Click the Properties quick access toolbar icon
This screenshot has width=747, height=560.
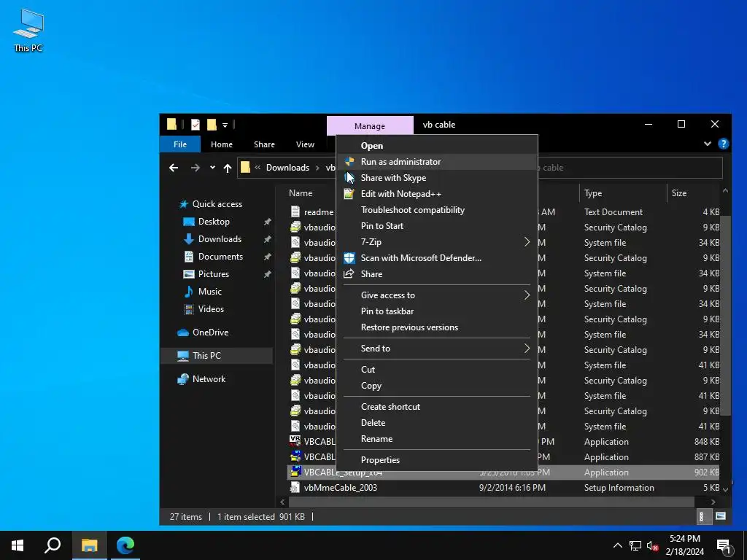pos(196,125)
